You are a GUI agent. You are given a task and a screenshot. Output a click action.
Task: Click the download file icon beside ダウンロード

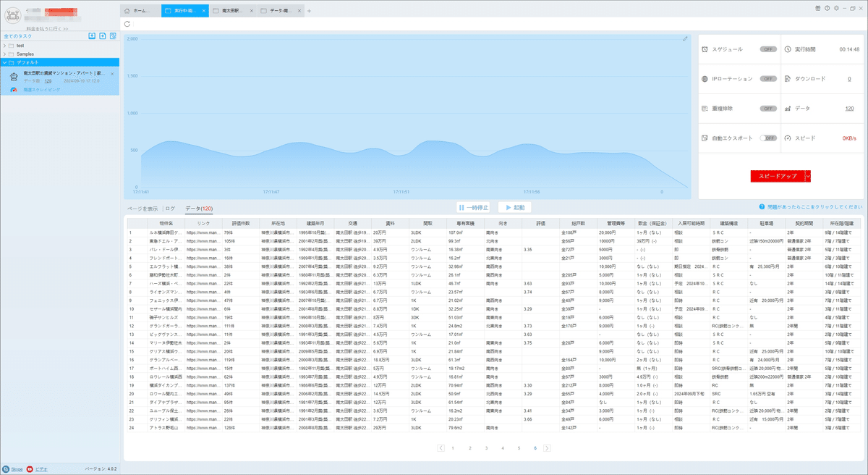pyautogui.click(x=788, y=78)
